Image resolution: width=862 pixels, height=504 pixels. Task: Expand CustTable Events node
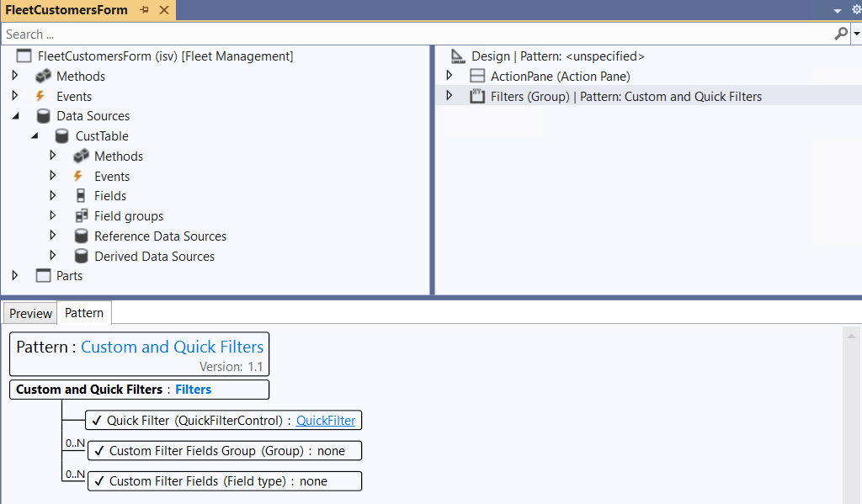[x=53, y=175]
